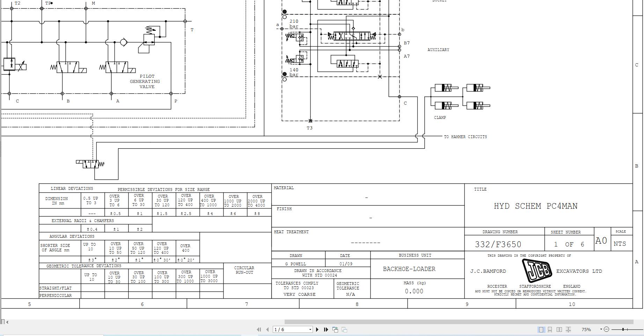
Task: Click previous view icon in navigation bar
Action: click(335, 329)
